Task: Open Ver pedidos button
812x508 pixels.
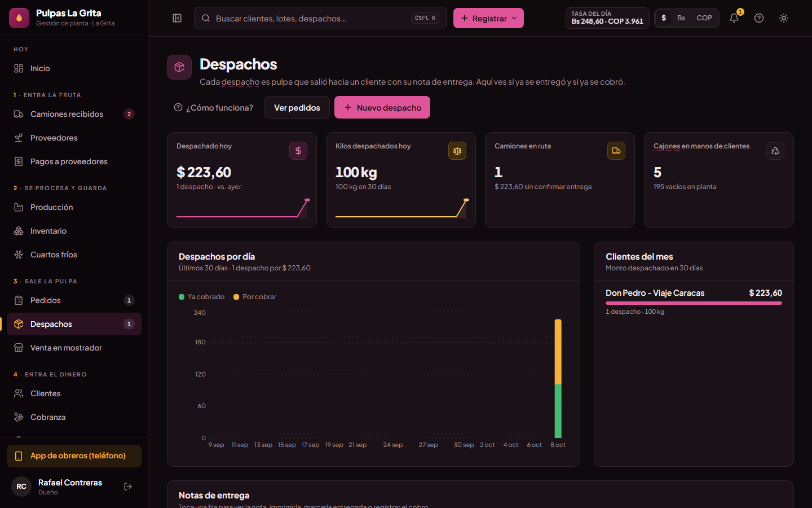Action: [x=297, y=107]
